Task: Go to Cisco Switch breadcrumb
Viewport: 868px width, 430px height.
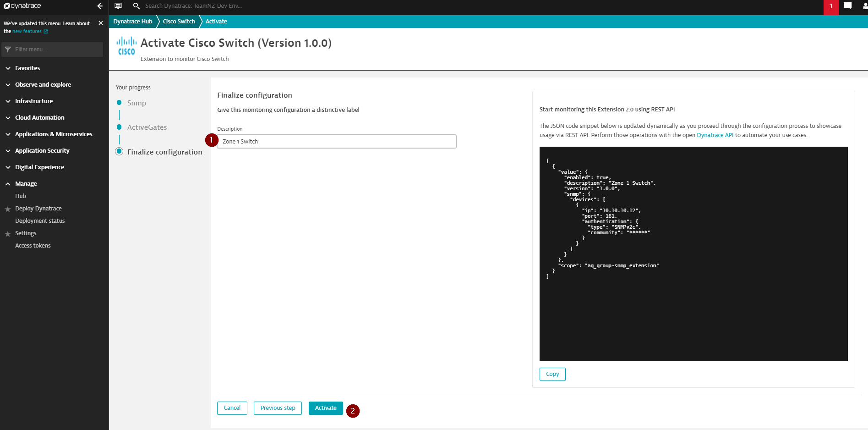Action: point(179,22)
